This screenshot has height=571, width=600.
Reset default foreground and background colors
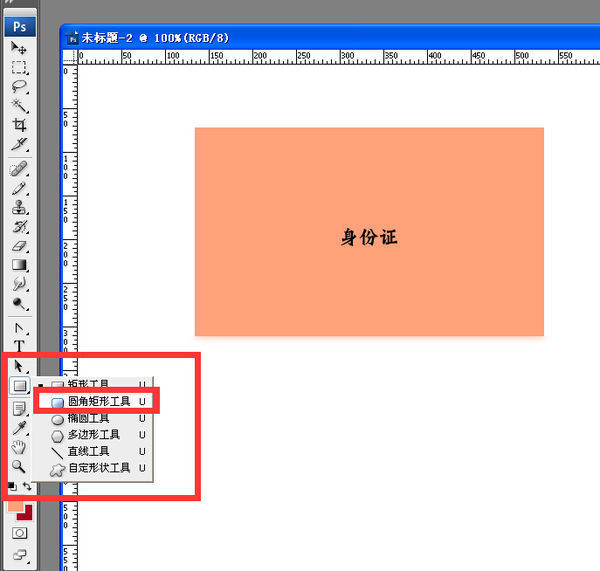pos(13,486)
